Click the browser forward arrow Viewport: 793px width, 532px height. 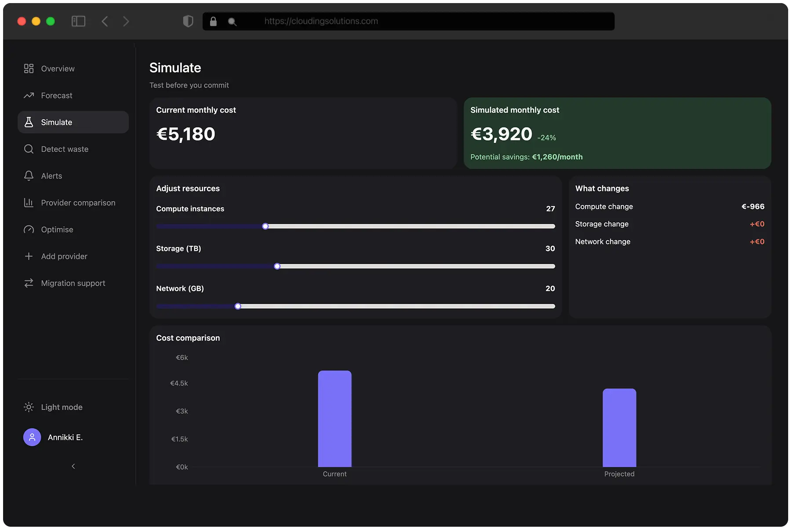126,21
